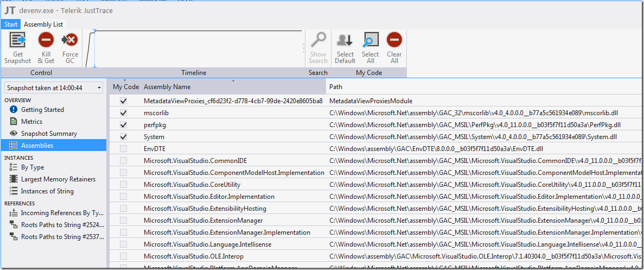Viewport: 644px width, 270px height.
Task: Click the Assemblies list icon
Action: 14,146
